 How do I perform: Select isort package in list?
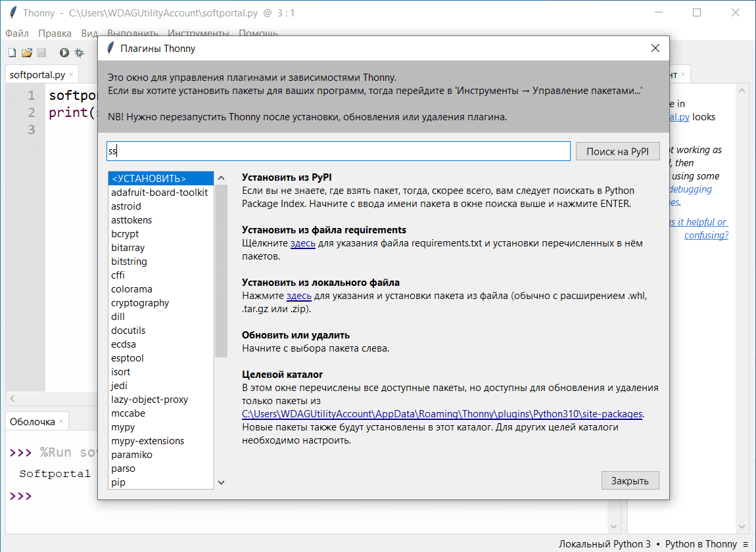pos(161,372)
